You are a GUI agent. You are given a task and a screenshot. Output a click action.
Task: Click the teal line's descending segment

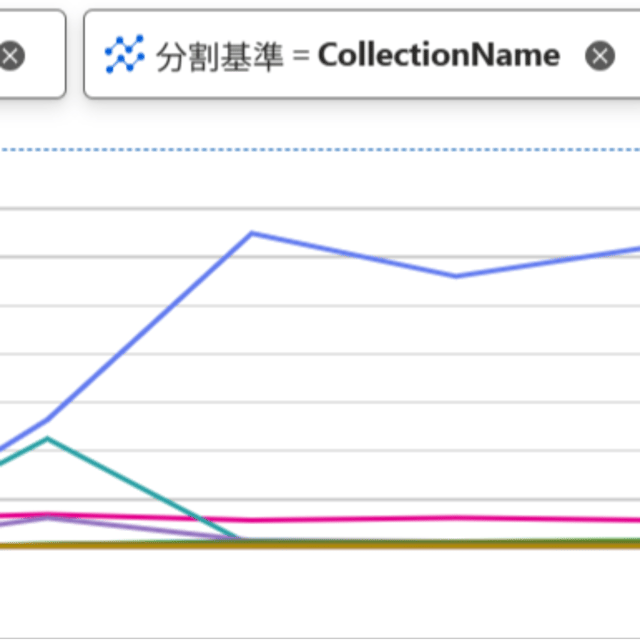point(140,488)
